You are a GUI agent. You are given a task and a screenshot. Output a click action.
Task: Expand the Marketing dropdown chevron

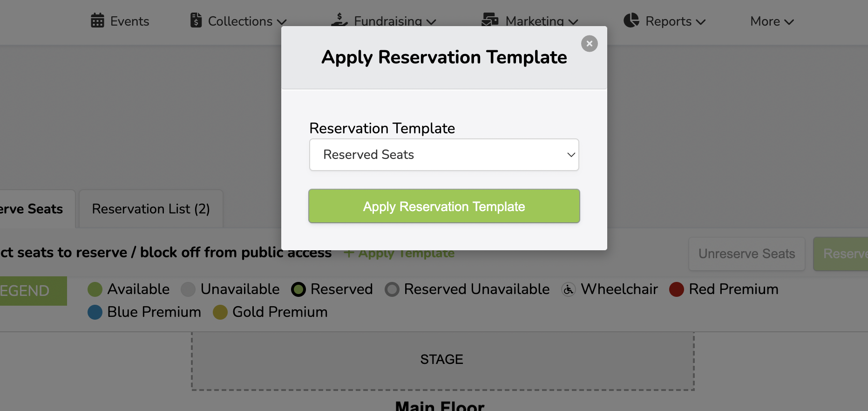click(573, 21)
